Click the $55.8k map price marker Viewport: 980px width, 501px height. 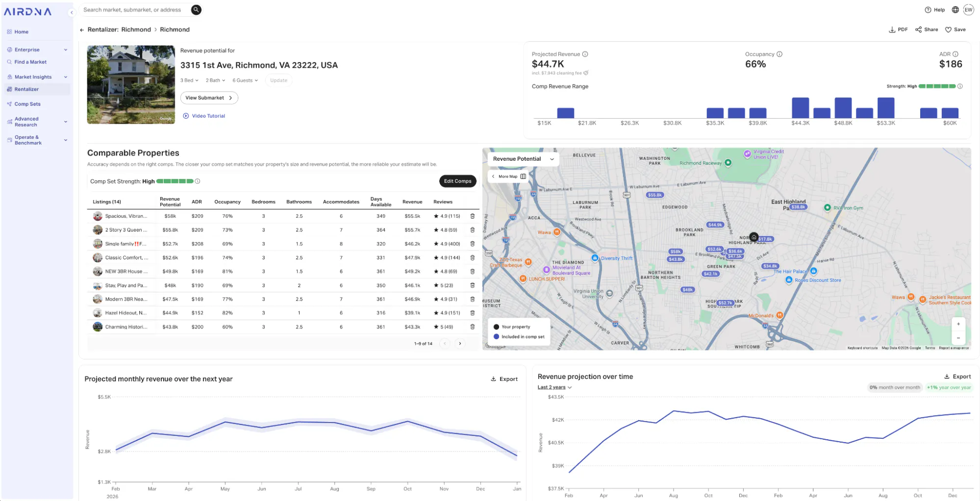point(655,195)
